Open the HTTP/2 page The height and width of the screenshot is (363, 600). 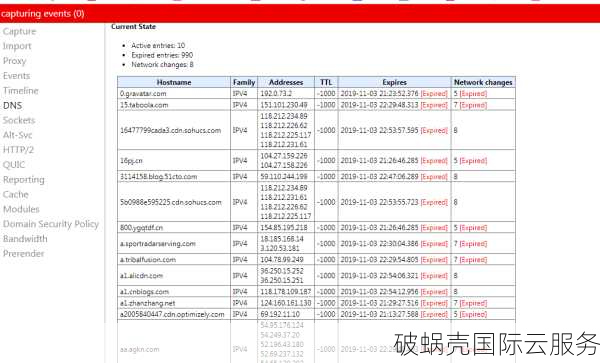18,150
